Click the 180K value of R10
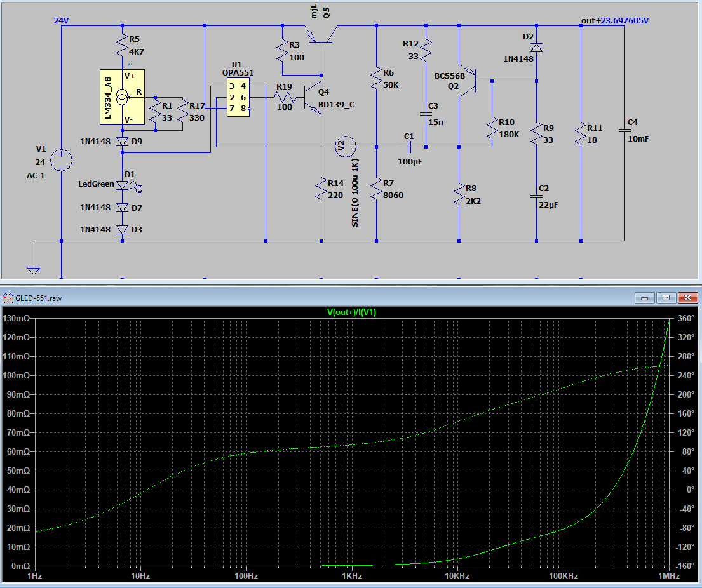This screenshot has width=702, height=588. 509,134
